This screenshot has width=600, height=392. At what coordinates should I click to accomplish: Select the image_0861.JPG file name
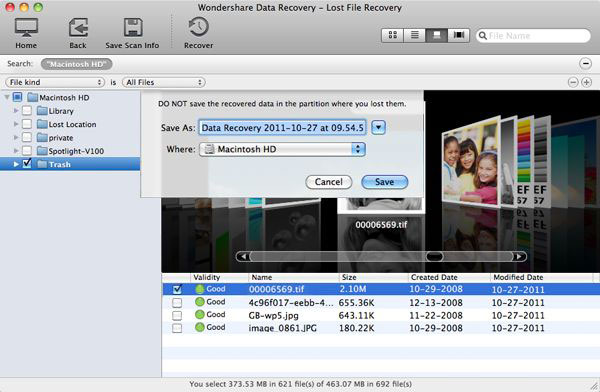coord(283,328)
